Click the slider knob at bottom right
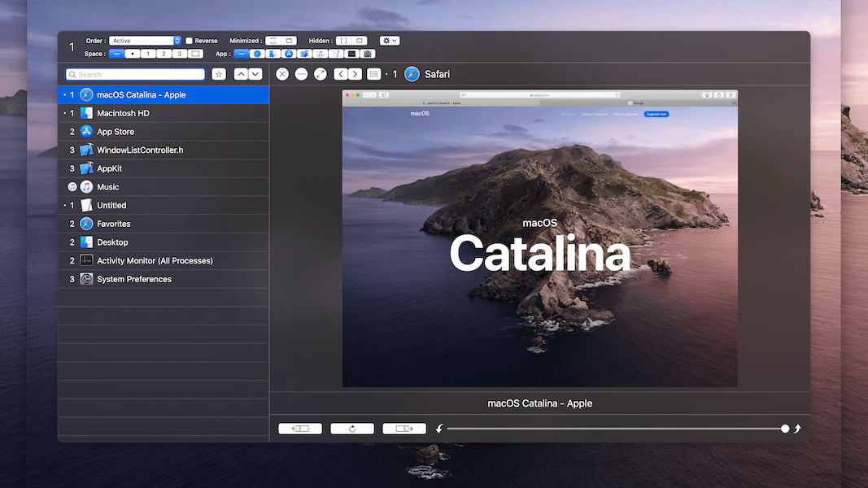 pos(785,429)
